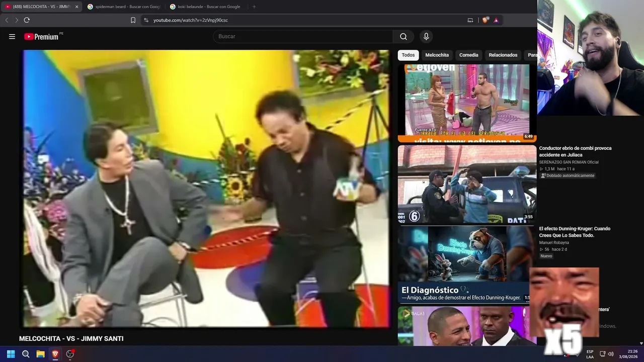
Task: Go back using the browser back arrow
Action: tap(7, 20)
